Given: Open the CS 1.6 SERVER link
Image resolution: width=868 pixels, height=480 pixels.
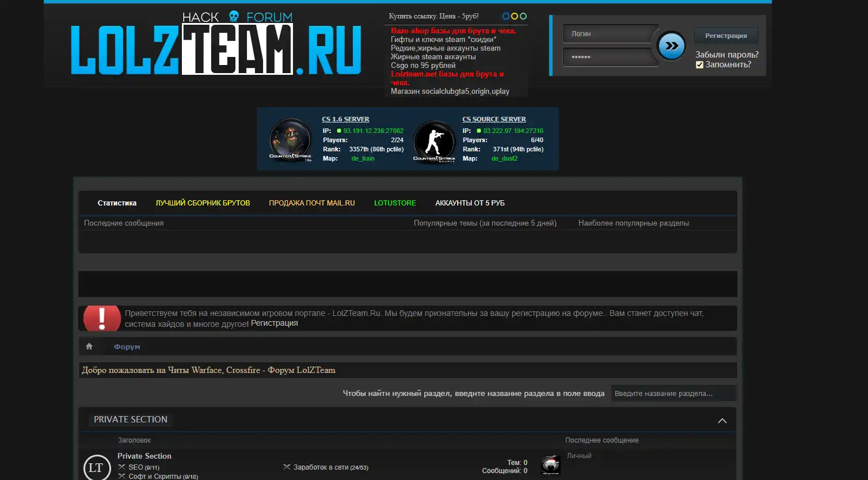Looking at the screenshot, I should 345,119.
